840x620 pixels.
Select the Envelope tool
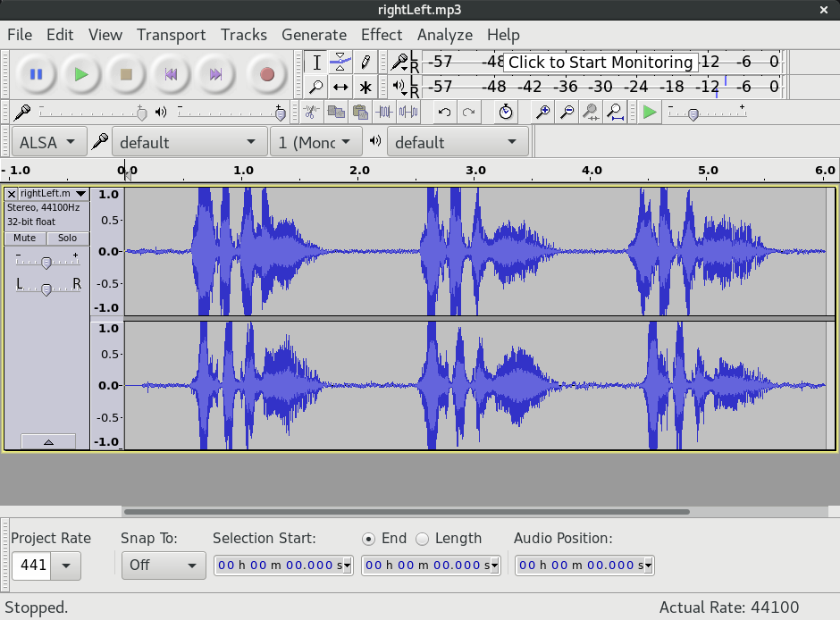pos(340,63)
